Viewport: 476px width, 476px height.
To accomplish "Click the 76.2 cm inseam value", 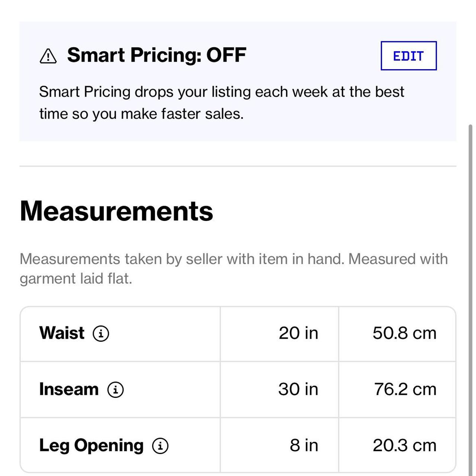I will (405, 389).
